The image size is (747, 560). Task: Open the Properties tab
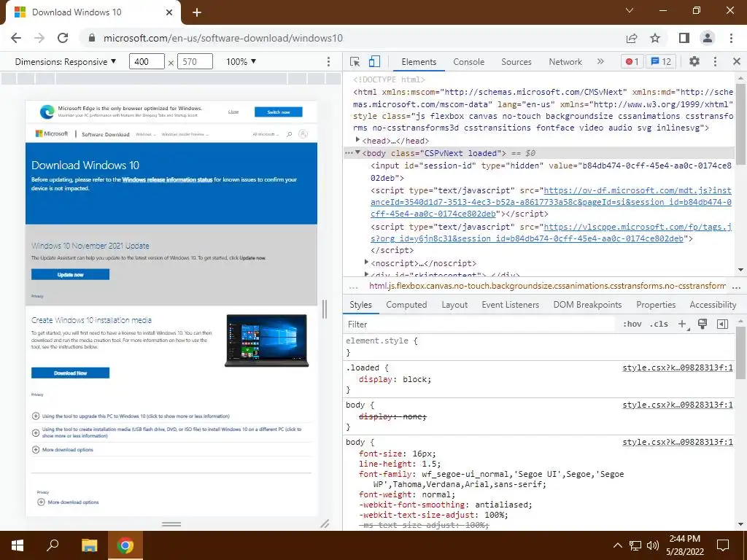tap(656, 305)
